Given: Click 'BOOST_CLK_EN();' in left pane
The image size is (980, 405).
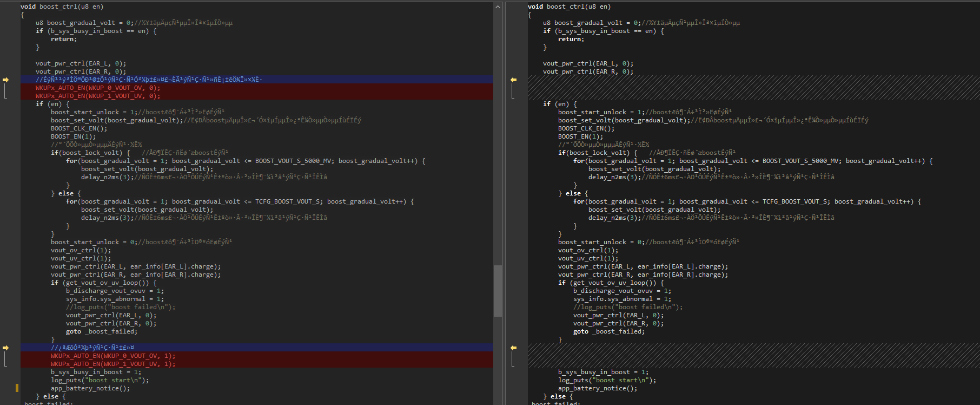Looking at the screenshot, I should tap(79, 128).
